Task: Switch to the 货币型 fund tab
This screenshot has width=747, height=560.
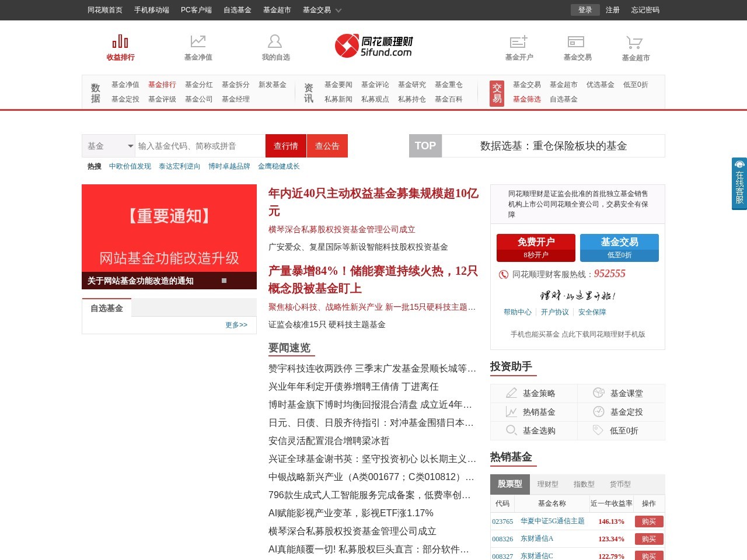Action: tap(620, 484)
